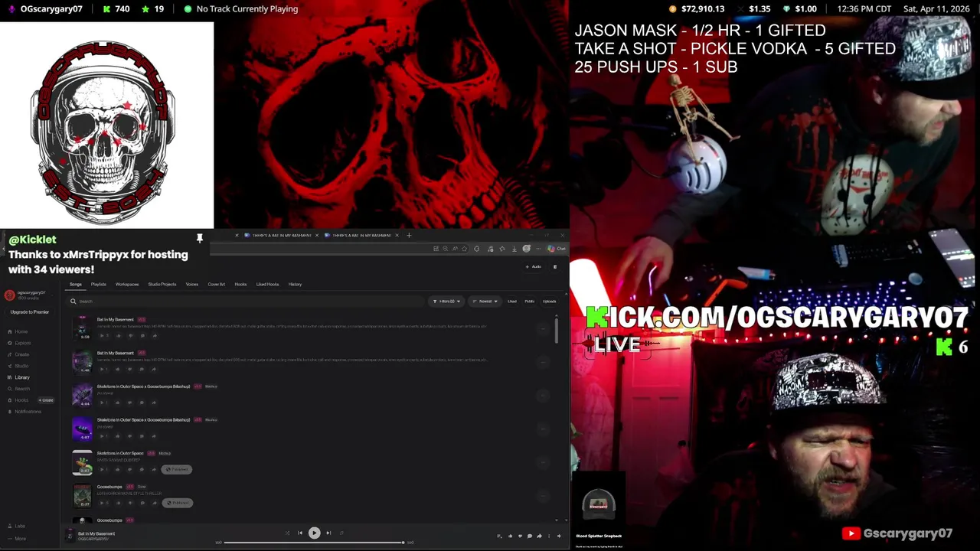Viewport: 980px width, 551px height.
Task: Open the browser downloads icon
Action: (x=514, y=249)
